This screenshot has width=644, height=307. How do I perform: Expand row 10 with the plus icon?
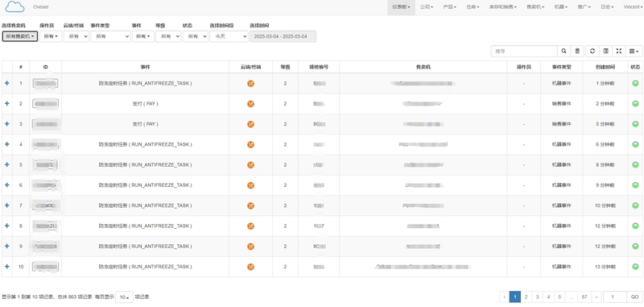6,267
